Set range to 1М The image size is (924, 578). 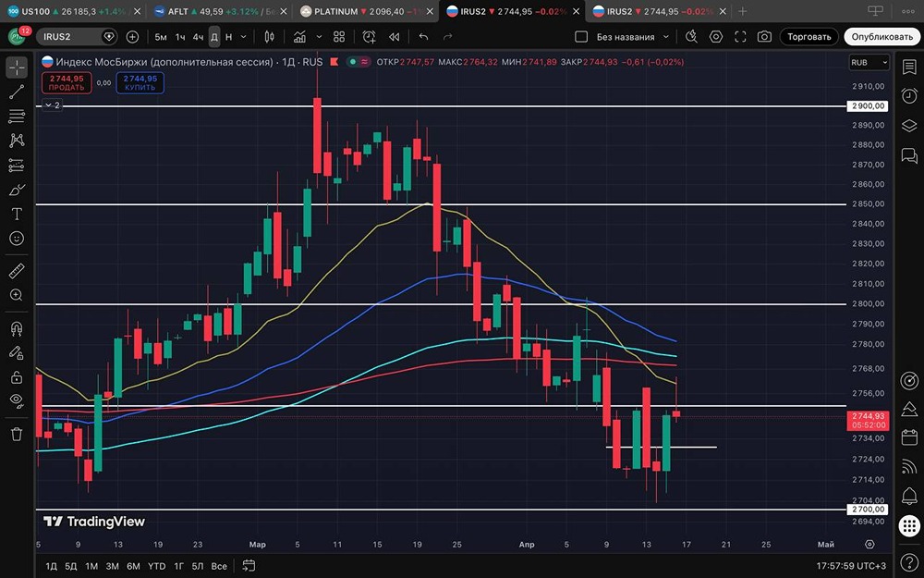[91, 566]
